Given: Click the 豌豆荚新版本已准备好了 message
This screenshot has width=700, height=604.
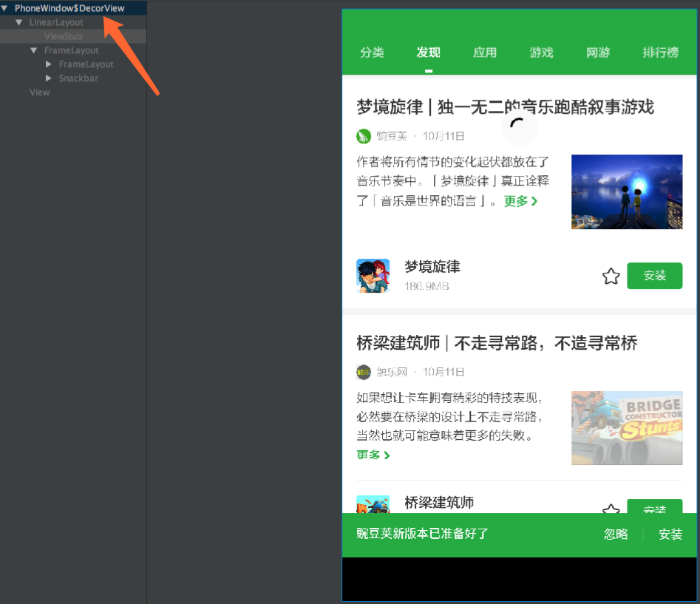Looking at the screenshot, I should pos(422,534).
